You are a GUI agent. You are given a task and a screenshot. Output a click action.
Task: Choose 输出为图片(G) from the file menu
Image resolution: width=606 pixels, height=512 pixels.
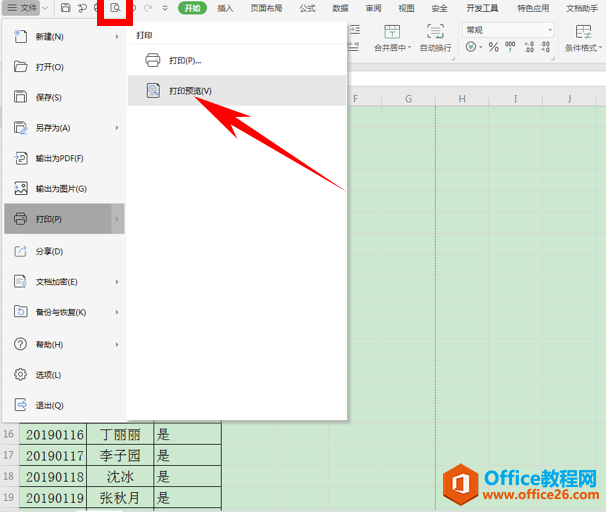(x=64, y=189)
